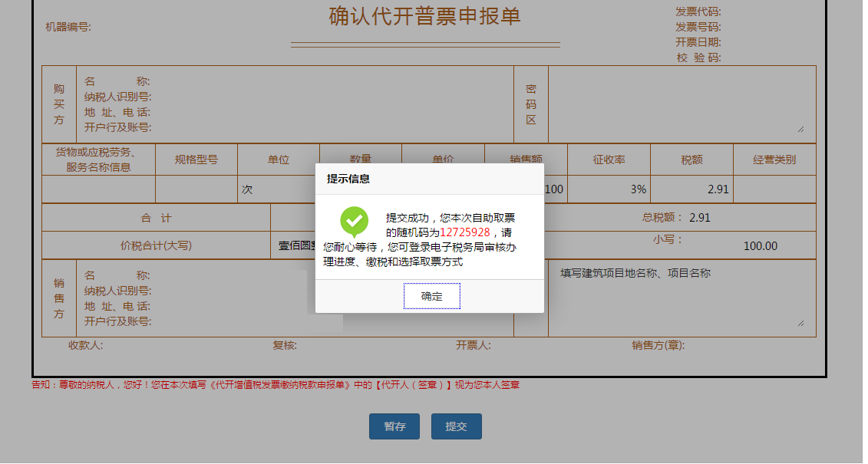The height and width of the screenshot is (464, 868).
Task: Click the 机器编号 label
Action: tap(68, 27)
